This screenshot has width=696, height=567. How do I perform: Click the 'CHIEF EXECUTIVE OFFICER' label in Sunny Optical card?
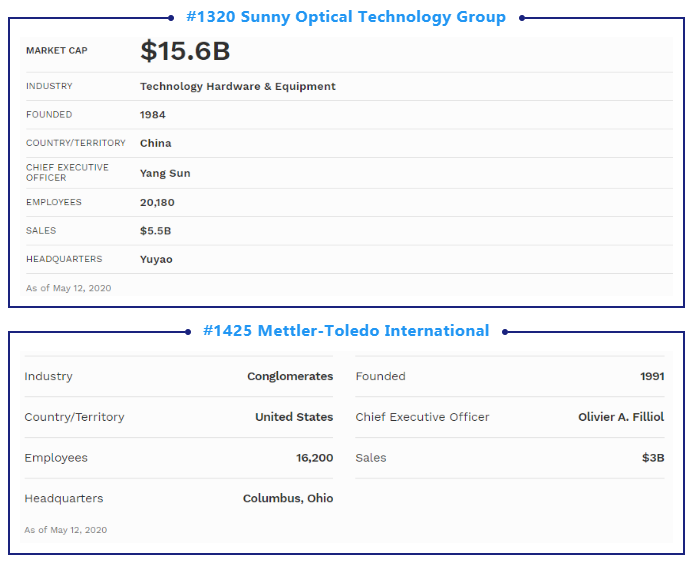coord(67,173)
